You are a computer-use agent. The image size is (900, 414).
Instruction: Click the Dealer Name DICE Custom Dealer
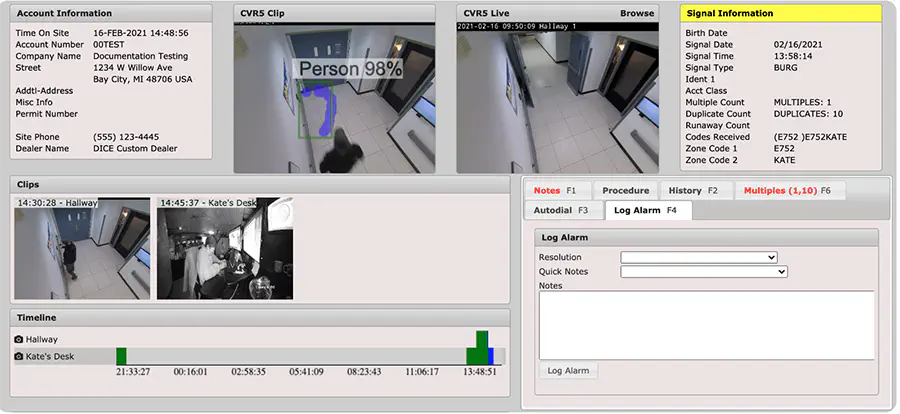pyautogui.click(x=135, y=148)
